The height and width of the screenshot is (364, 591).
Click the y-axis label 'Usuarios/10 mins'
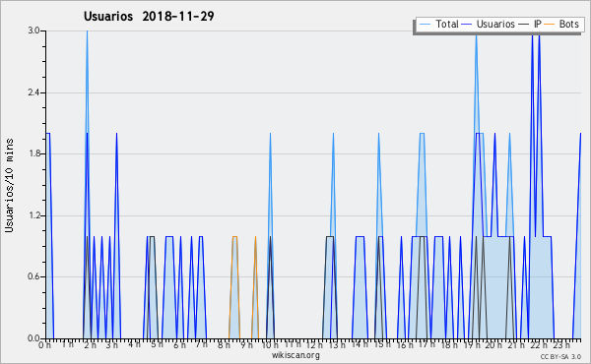pos(9,186)
